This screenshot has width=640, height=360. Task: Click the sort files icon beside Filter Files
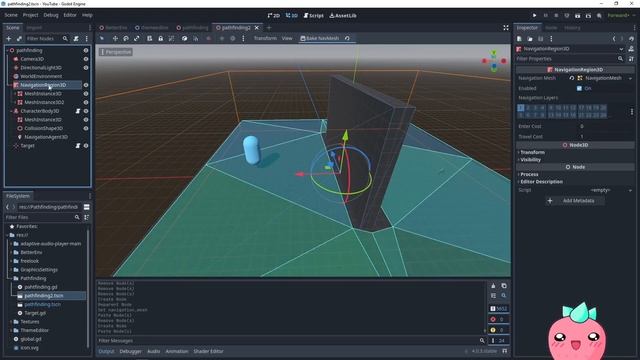(87, 218)
